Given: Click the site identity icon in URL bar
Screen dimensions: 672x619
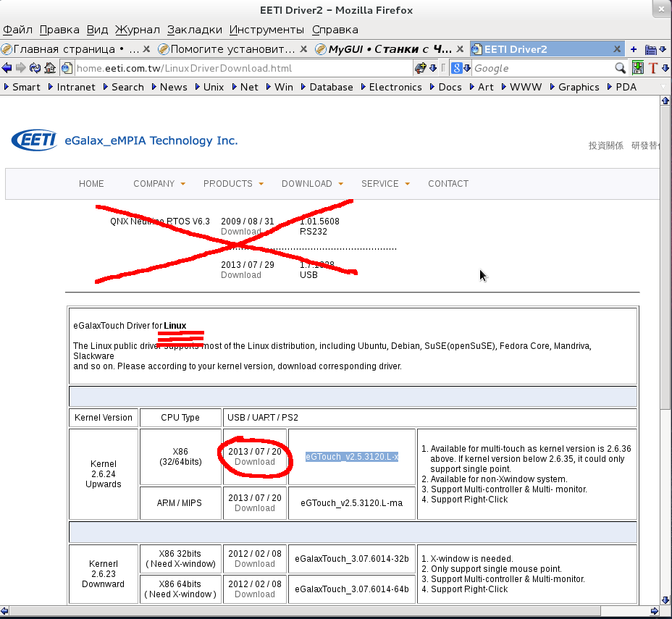Looking at the screenshot, I should (x=67, y=67).
